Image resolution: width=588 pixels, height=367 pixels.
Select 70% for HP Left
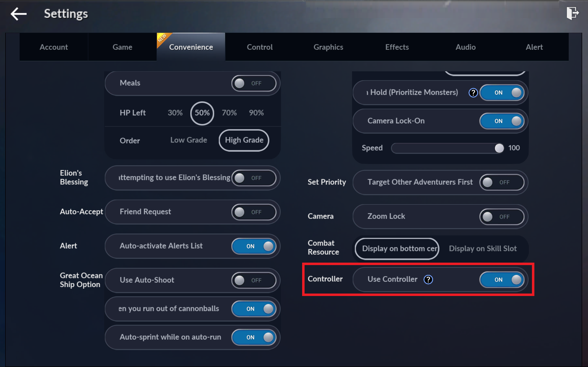pos(229,113)
